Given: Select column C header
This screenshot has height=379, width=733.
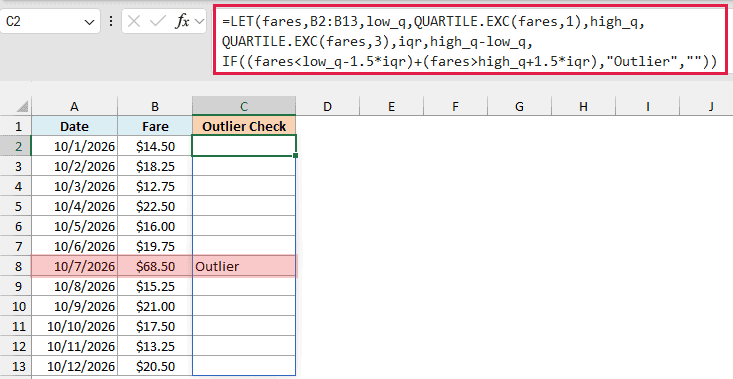Looking at the screenshot, I should (244, 107).
